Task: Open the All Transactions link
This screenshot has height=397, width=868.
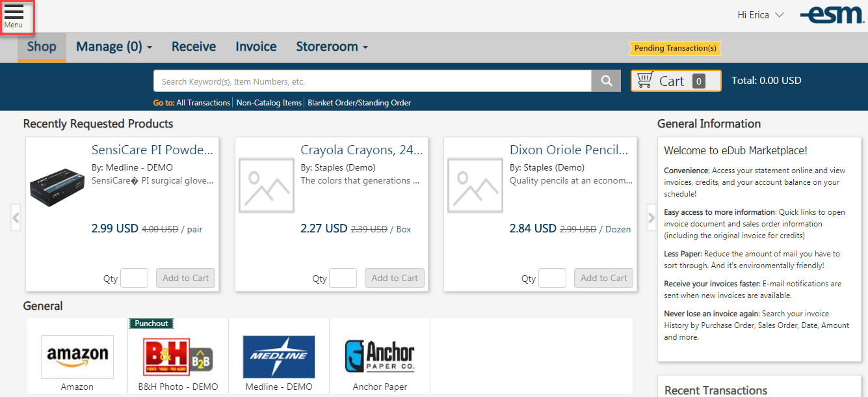Action: pos(204,103)
